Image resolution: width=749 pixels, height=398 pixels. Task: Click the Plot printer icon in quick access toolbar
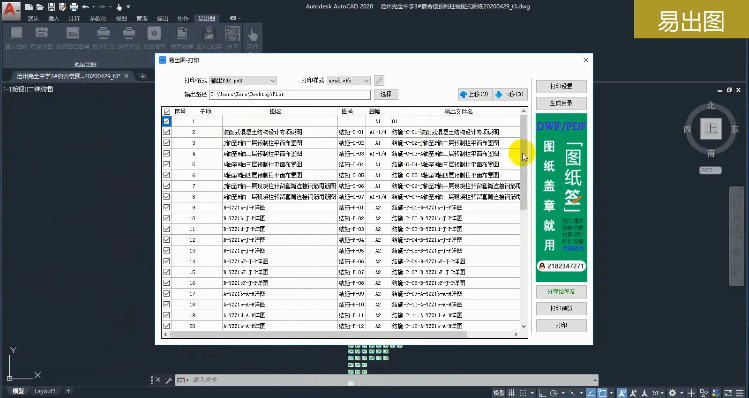click(x=74, y=7)
